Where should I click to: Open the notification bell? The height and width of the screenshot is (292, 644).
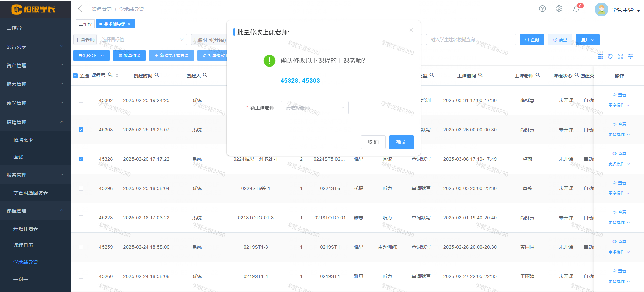[x=576, y=9]
